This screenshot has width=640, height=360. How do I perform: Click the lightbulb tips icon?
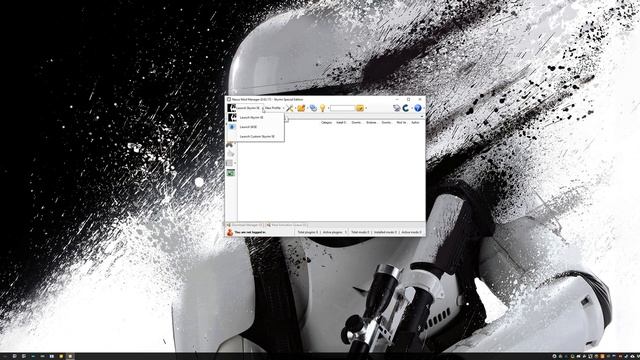[322, 108]
